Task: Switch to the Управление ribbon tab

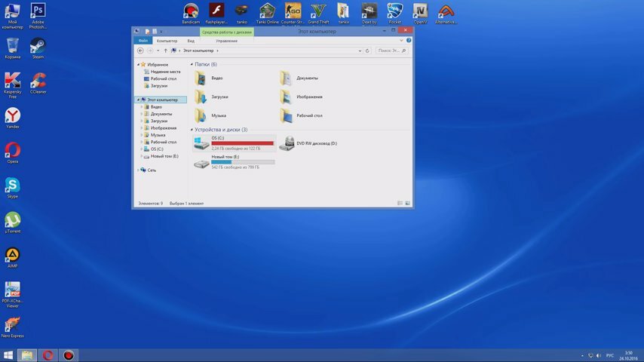Action: point(227,41)
